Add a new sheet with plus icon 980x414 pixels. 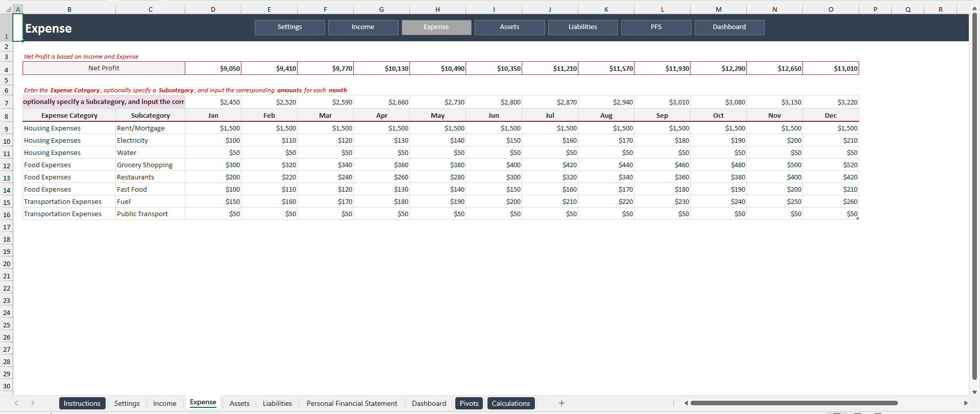[561, 403]
